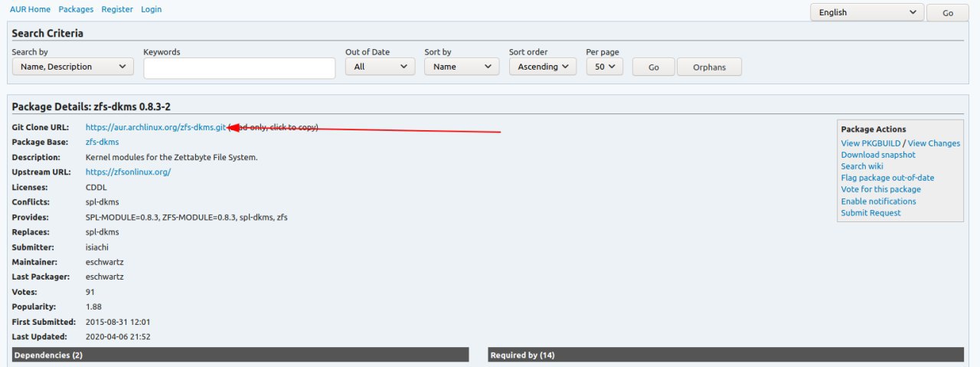
Task: Open the zfs-dkms package base link
Action: (x=102, y=143)
